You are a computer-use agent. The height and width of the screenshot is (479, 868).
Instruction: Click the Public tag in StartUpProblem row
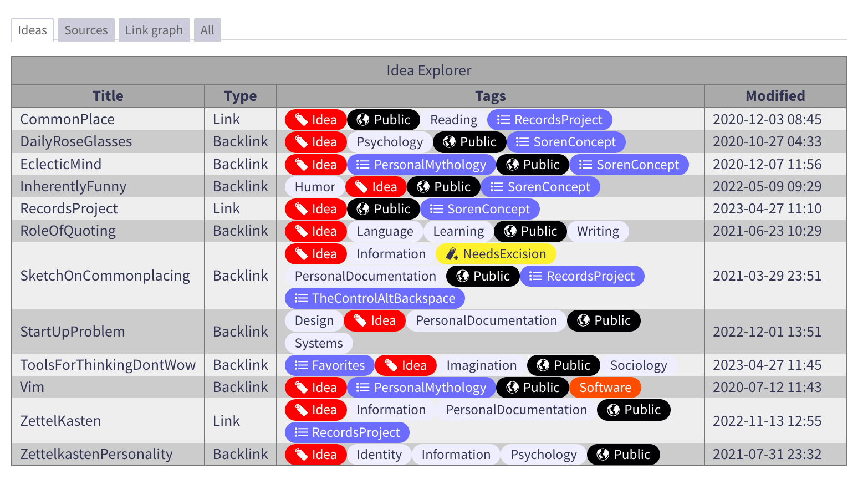[604, 320]
